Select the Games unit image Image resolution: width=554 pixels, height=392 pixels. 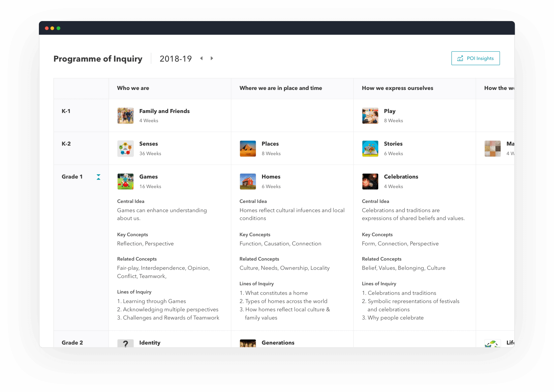[125, 182]
